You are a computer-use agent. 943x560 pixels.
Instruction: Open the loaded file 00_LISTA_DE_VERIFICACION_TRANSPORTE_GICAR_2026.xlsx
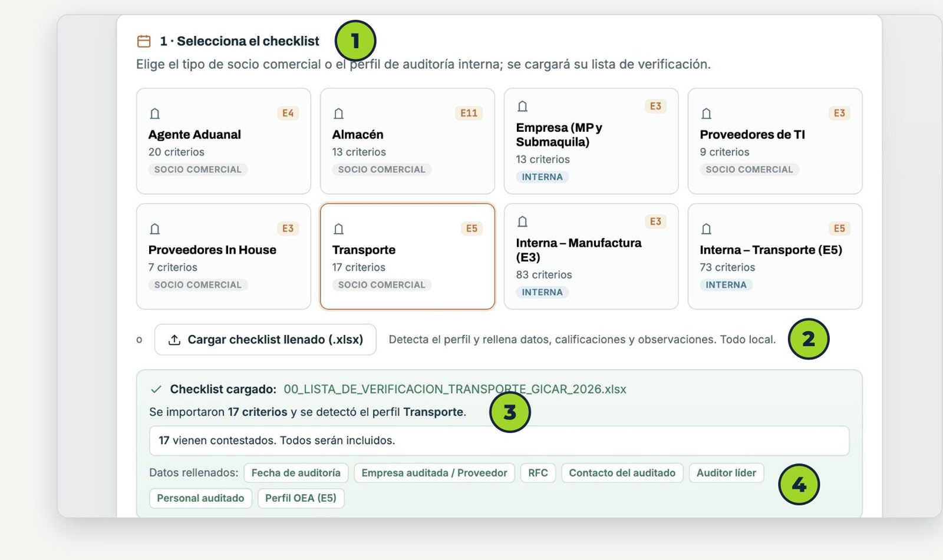(455, 389)
